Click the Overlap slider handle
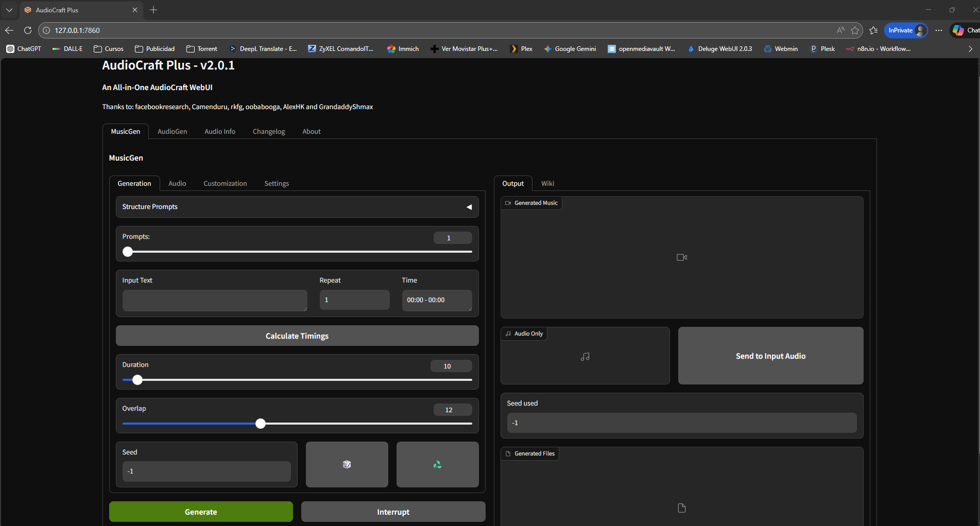 (x=261, y=424)
